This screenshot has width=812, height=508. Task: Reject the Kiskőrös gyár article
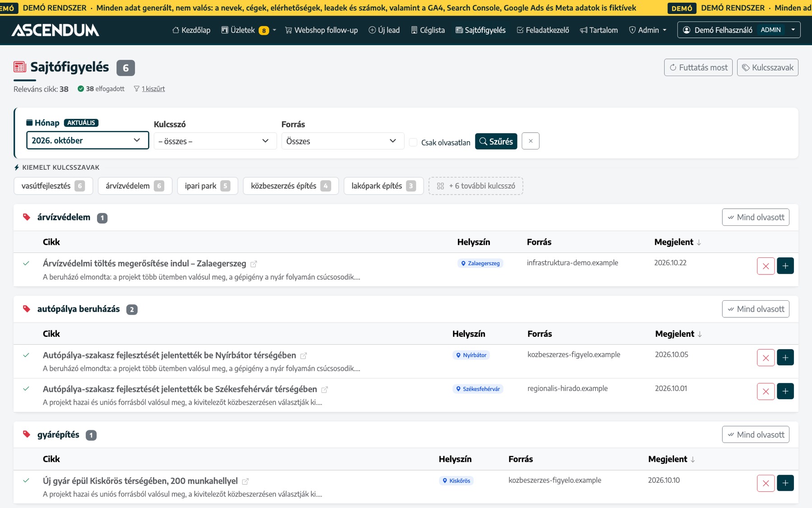[x=766, y=483]
